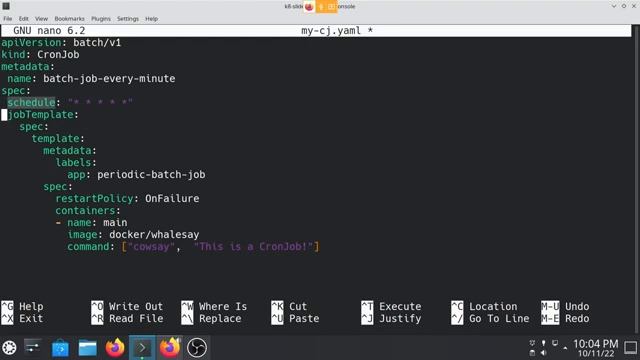Open the Settings menu
640x360 pixels.
point(128,19)
